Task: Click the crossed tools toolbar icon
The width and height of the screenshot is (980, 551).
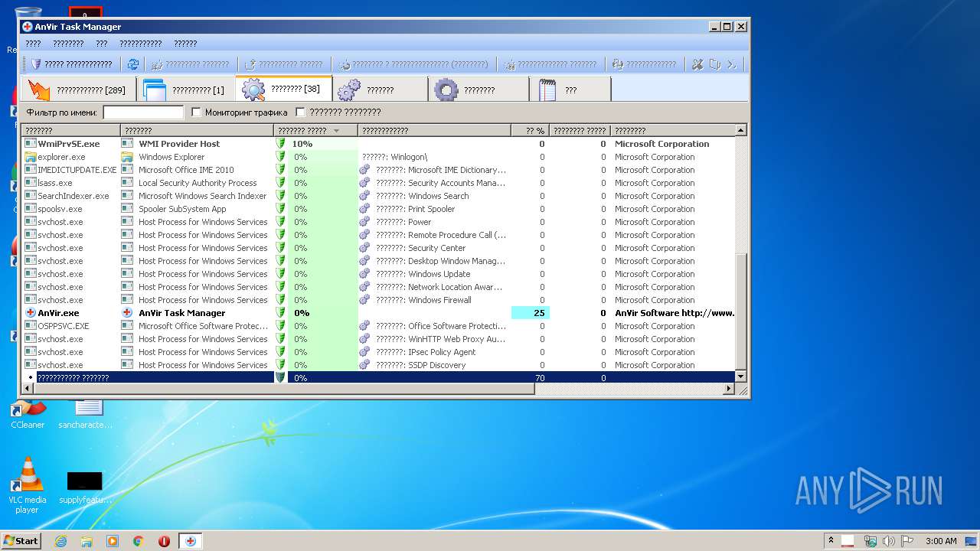Action: [x=697, y=64]
